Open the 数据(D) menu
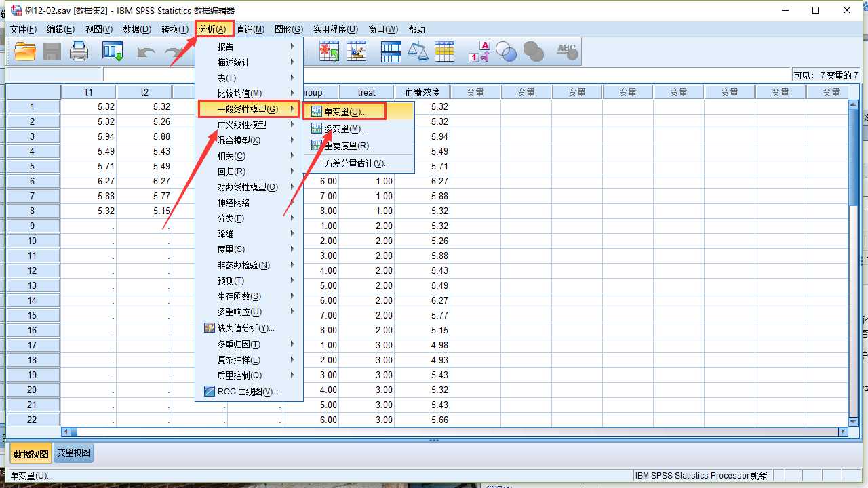868x488 pixels. tap(137, 29)
